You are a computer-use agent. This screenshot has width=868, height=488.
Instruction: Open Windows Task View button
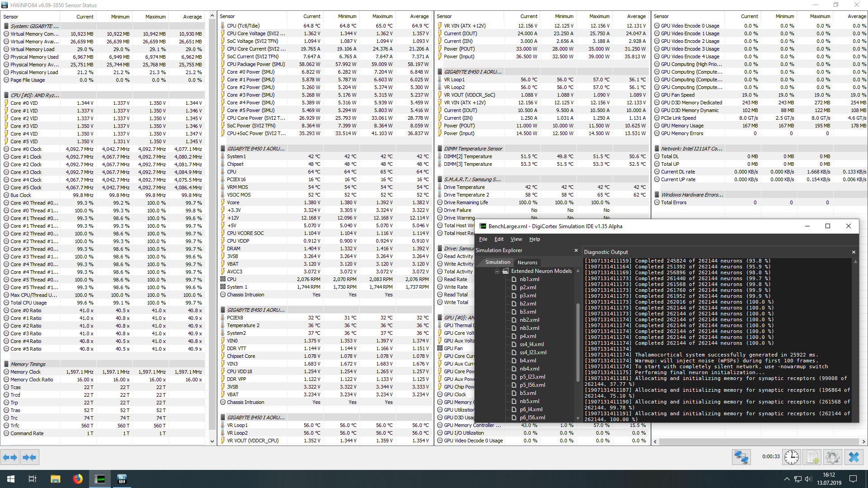[x=33, y=479]
